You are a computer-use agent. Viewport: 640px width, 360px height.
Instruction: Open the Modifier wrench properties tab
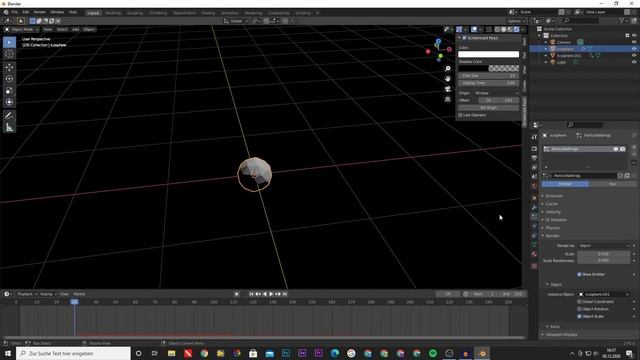[x=534, y=207]
